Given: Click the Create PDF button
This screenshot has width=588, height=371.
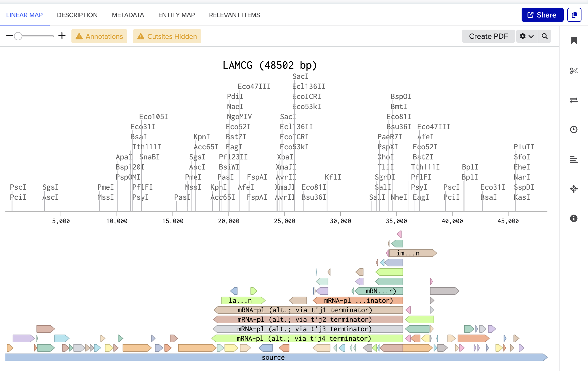Looking at the screenshot, I should coord(488,36).
